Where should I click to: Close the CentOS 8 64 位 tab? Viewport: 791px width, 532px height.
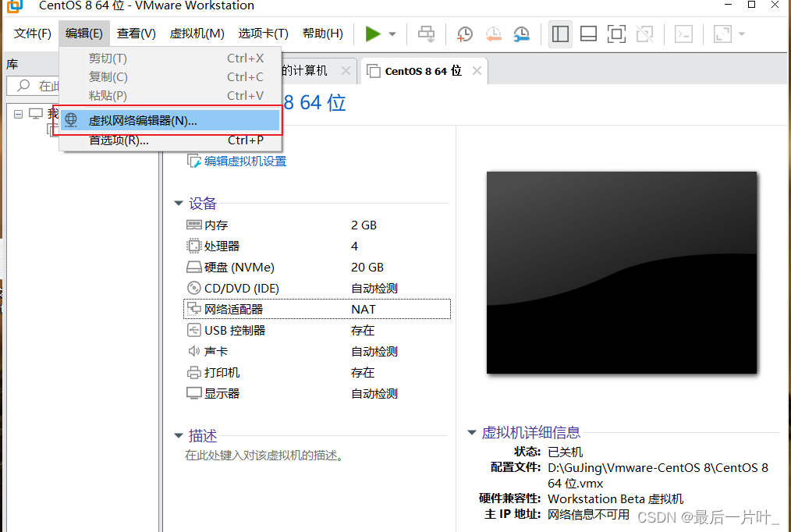[x=477, y=71]
